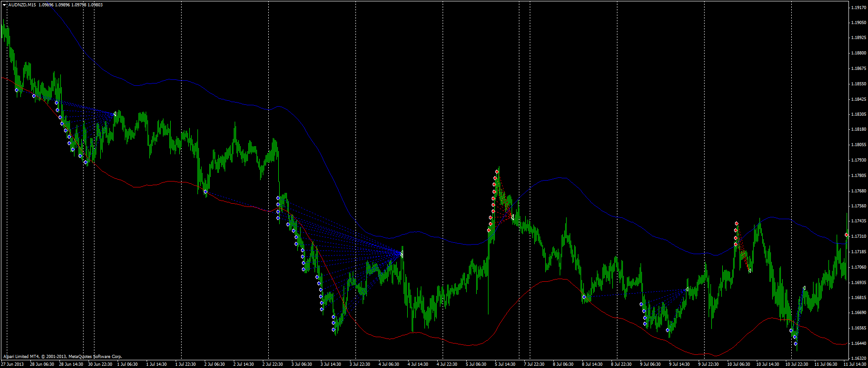Click the 30 Jun 22:30 time label

pos(100,364)
